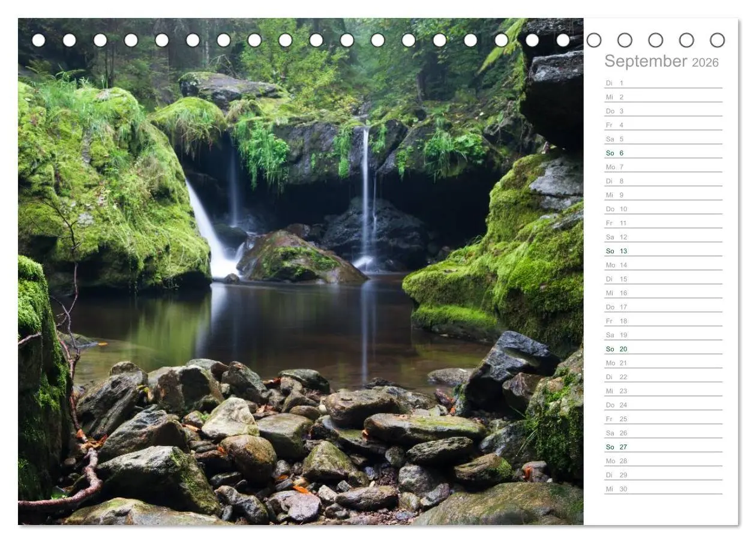Screen dimensions: 756x543
Task: Select the date row Mo 28
Action: coord(663,461)
